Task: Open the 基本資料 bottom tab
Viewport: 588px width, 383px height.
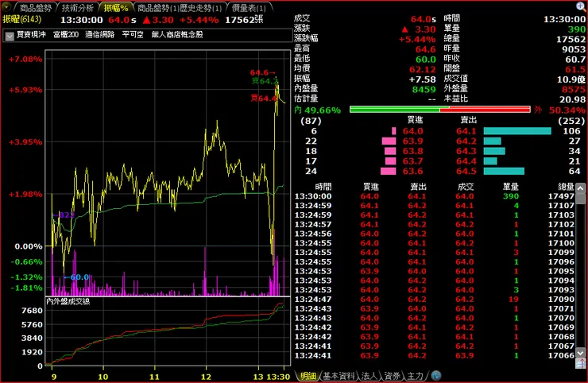Action: tap(338, 376)
